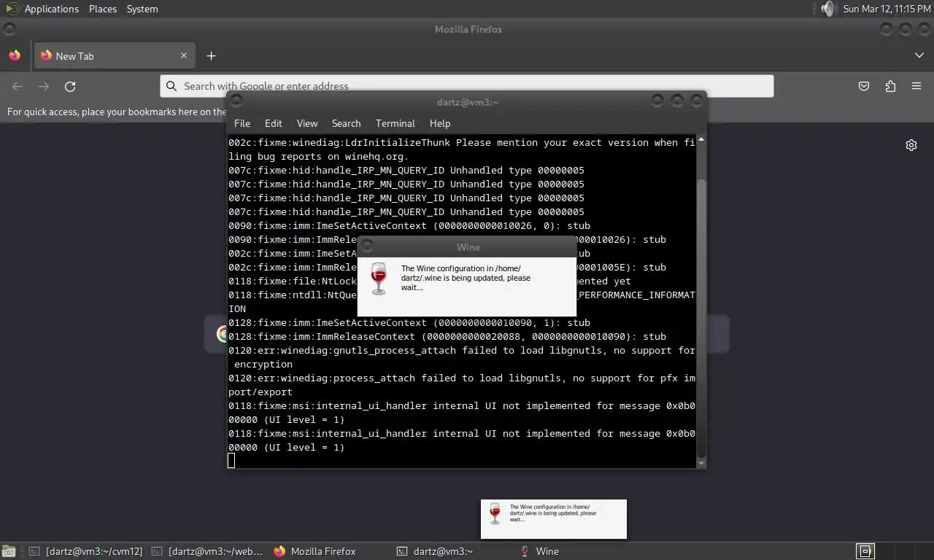
Task: Open a new Firefox tab with plus
Action: pyautogui.click(x=211, y=55)
